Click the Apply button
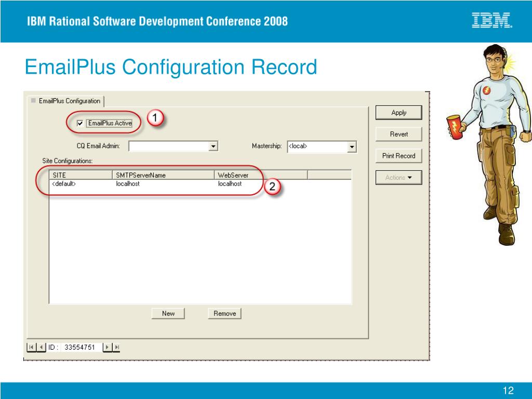The image size is (532, 399). coord(398,113)
